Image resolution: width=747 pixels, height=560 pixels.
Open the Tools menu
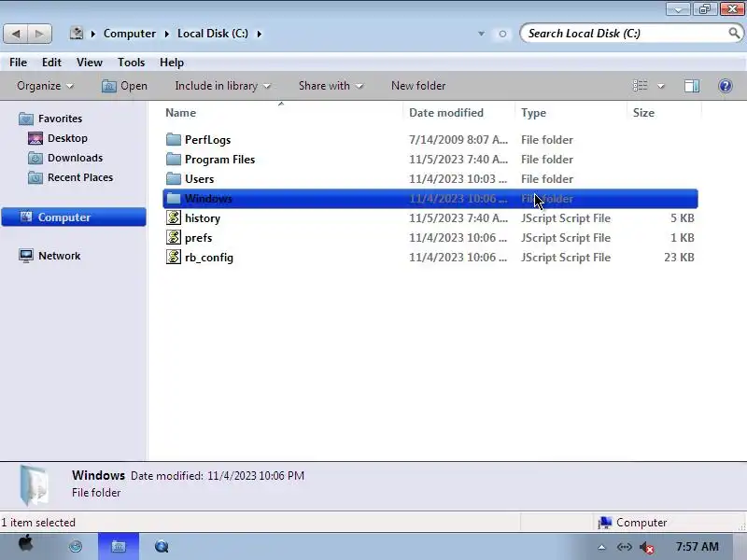(131, 63)
